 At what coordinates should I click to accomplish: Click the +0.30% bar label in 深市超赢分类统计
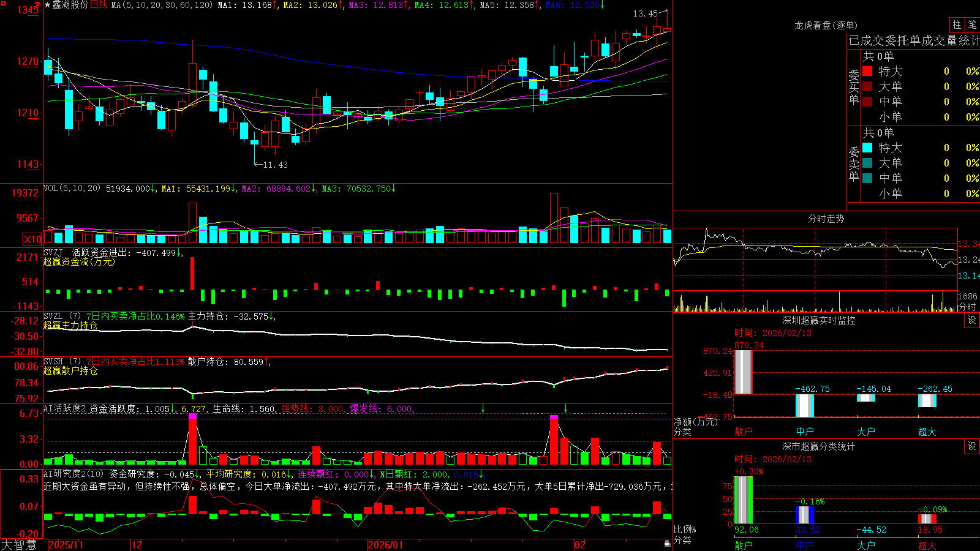pos(749,471)
